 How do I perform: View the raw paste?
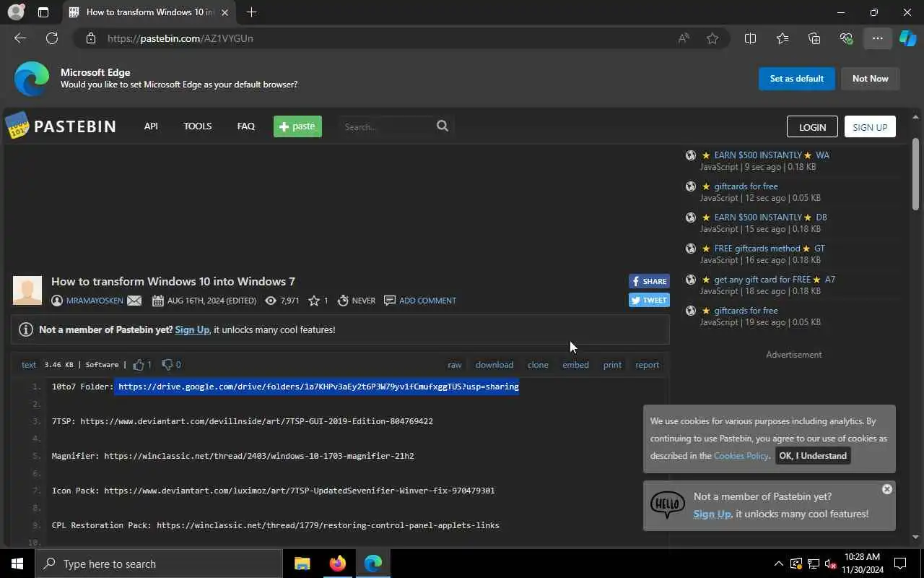454,365
